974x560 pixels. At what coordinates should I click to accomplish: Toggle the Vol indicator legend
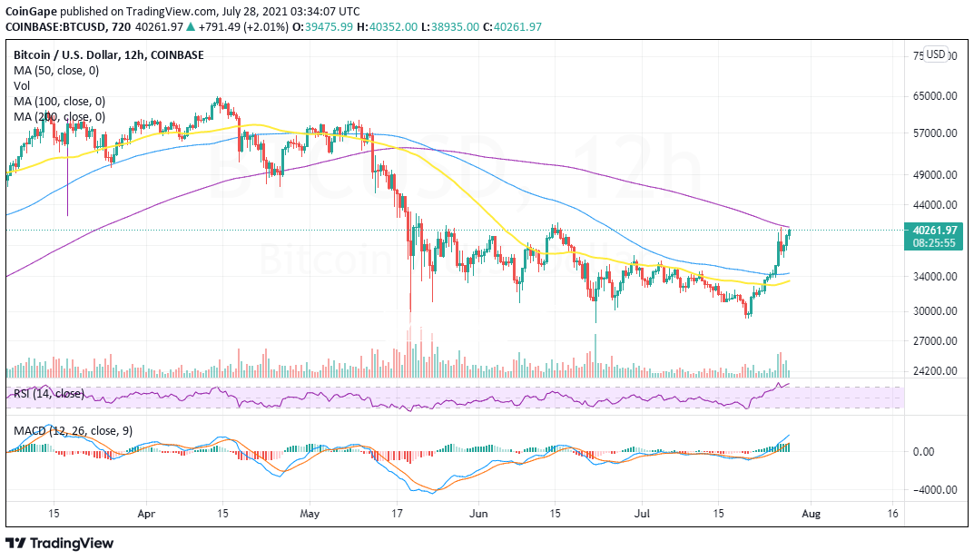pyautogui.click(x=23, y=86)
